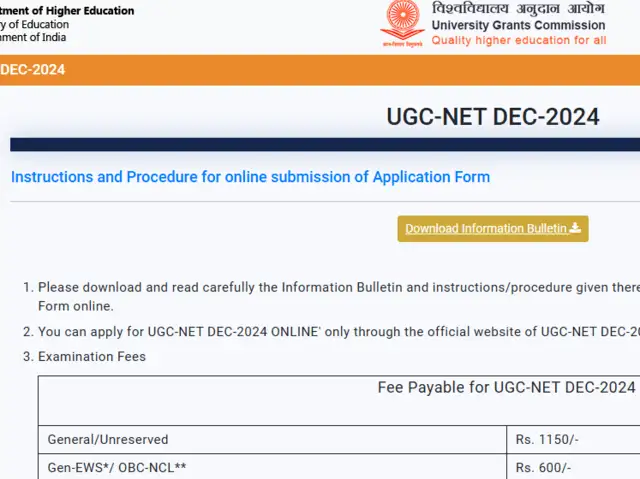Click the UGC emblem logo

(402, 24)
